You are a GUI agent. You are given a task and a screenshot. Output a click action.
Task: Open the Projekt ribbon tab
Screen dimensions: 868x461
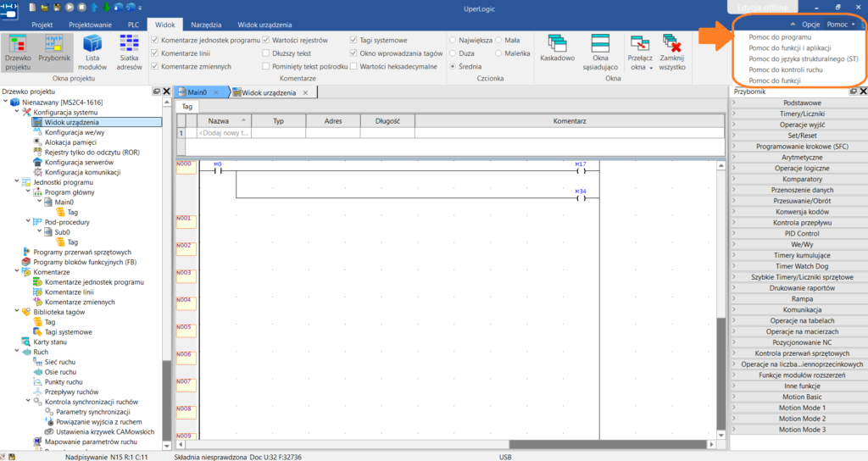[x=42, y=25]
